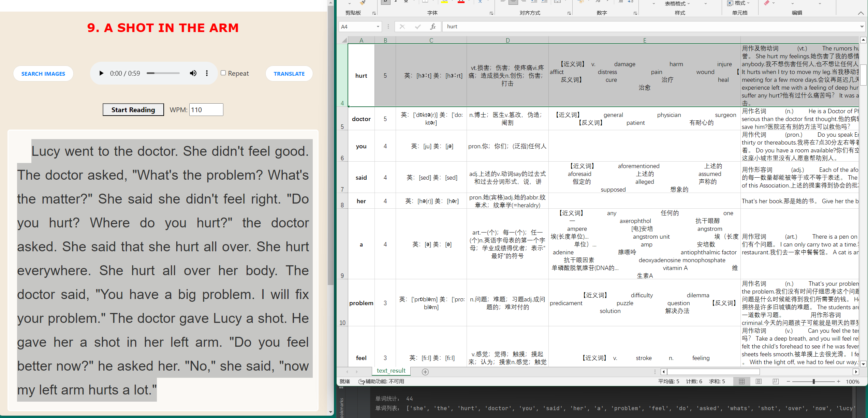
Task: Click the insert function fx icon
Action: click(x=432, y=27)
